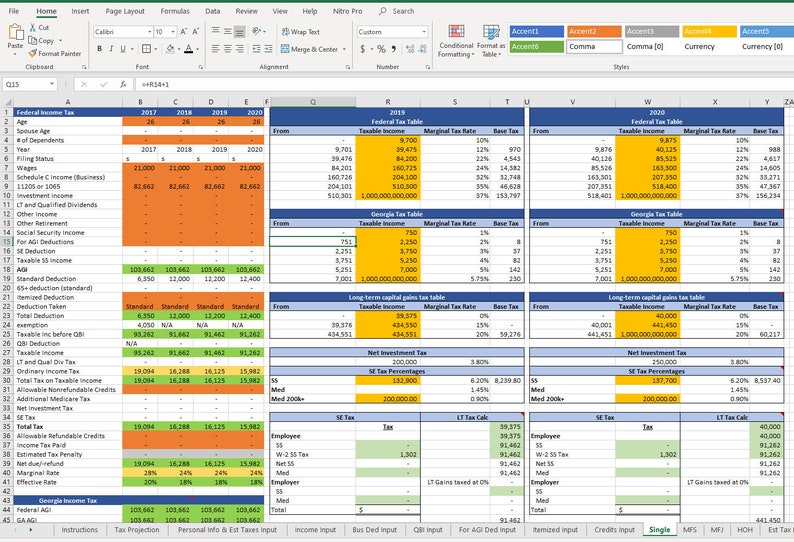Expand the Copy options arrow
This screenshot has height=542, width=794.
[60, 41]
